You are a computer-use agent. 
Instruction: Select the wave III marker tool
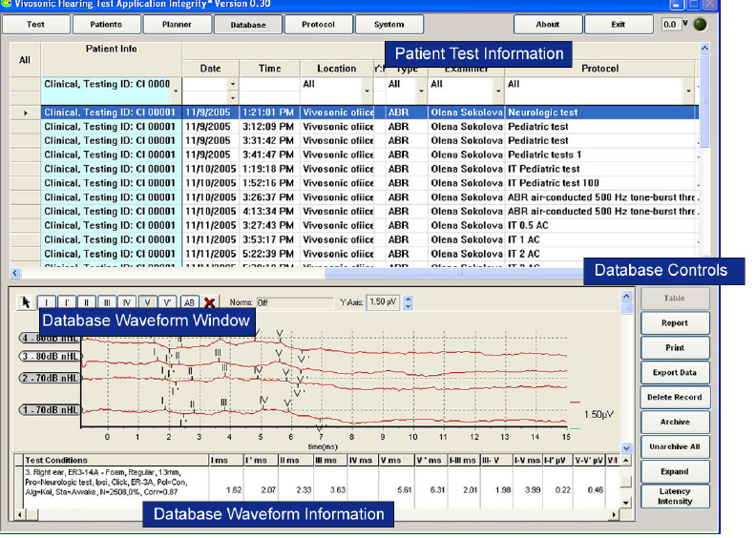pos(107,302)
